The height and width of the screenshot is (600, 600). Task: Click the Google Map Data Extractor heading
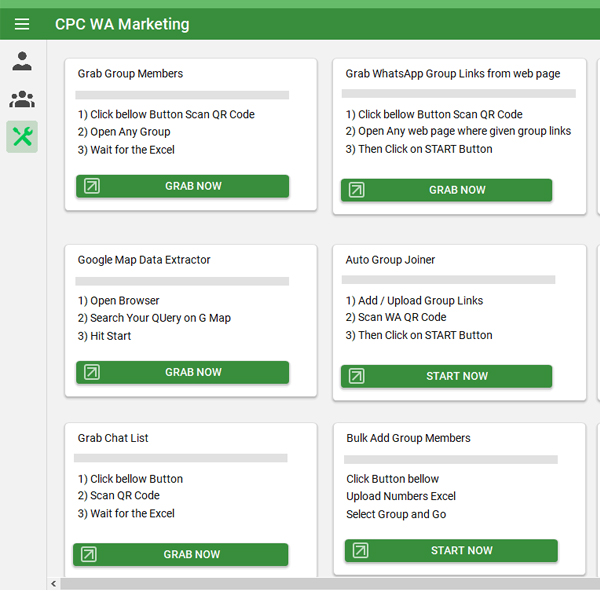[144, 260]
